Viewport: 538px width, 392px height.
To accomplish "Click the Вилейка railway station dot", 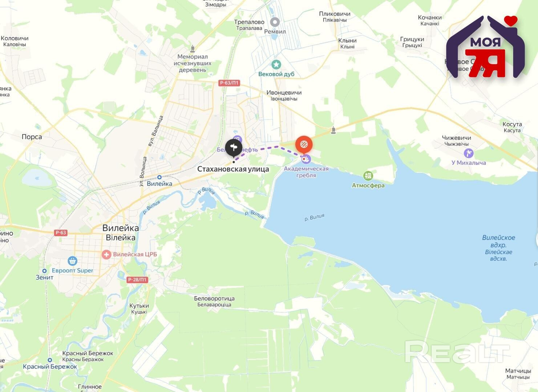I will click(x=159, y=177).
